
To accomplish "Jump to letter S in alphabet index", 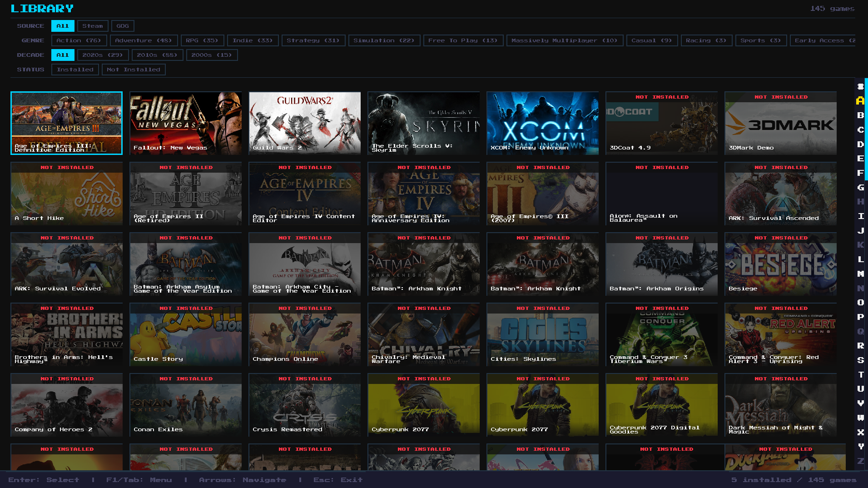I will tap(860, 360).
